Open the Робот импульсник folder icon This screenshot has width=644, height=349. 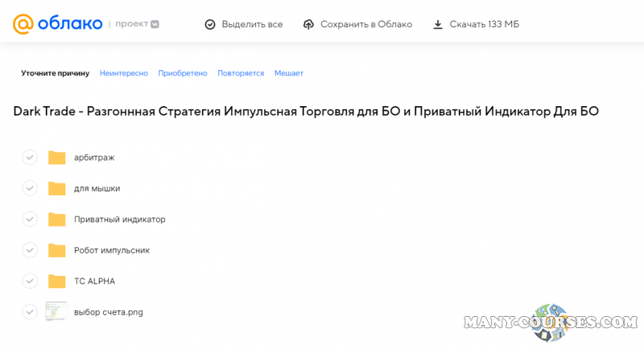(56, 250)
